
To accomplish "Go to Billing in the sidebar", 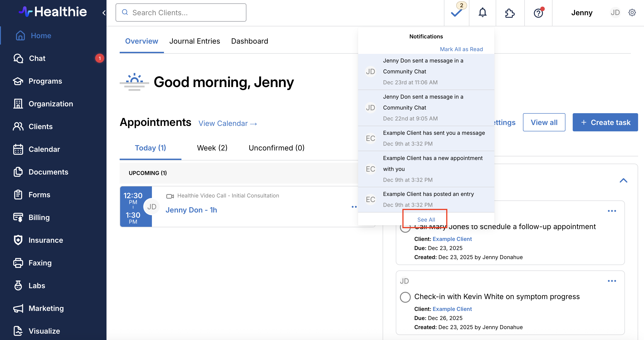I will tap(39, 217).
